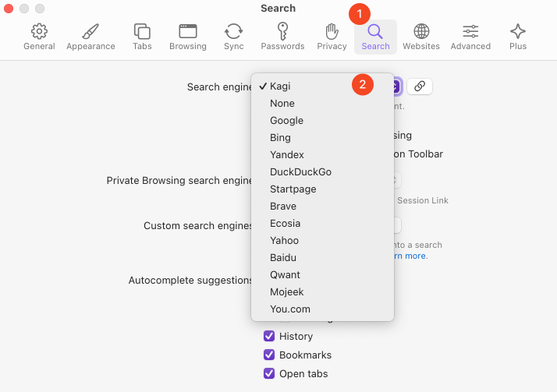Open the Tabs settings icon
This screenshot has height=392, width=557.
click(142, 31)
